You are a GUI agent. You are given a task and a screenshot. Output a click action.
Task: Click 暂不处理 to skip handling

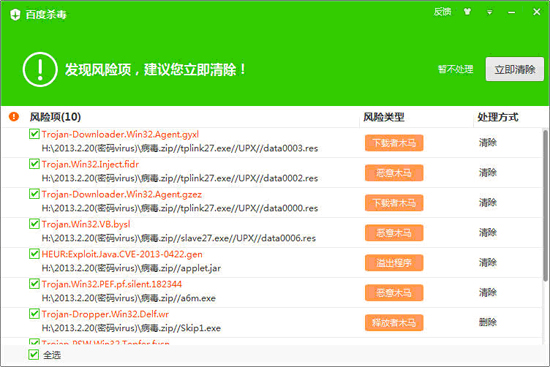coord(455,69)
